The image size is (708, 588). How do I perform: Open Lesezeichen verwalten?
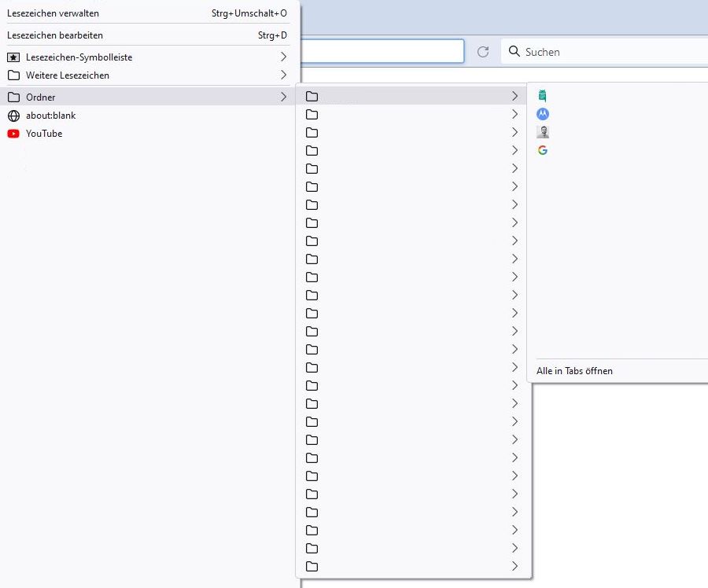click(147, 13)
